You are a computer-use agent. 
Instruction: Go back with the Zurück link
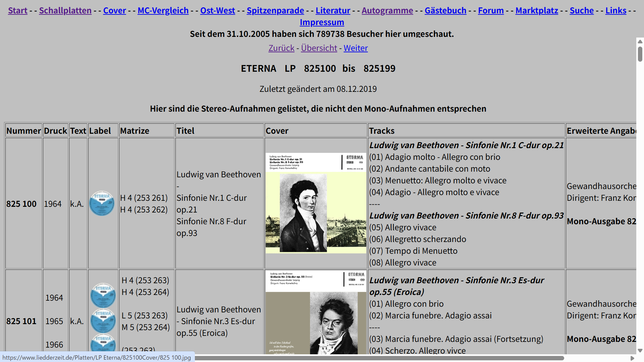281,48
